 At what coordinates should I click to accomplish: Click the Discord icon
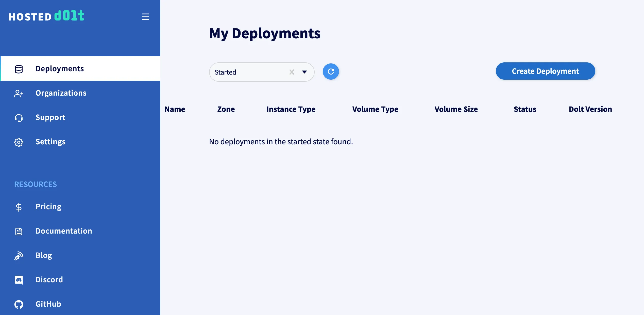click(x=19, y=280)
